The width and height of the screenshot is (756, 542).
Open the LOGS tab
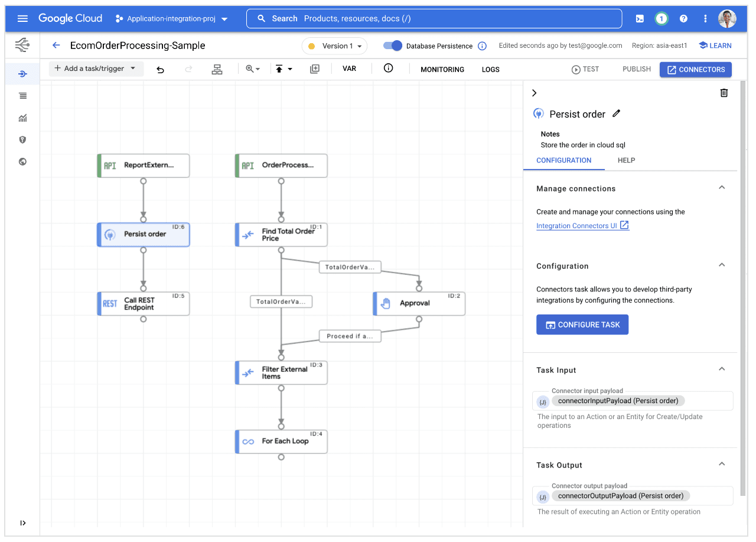coord(490,69)
